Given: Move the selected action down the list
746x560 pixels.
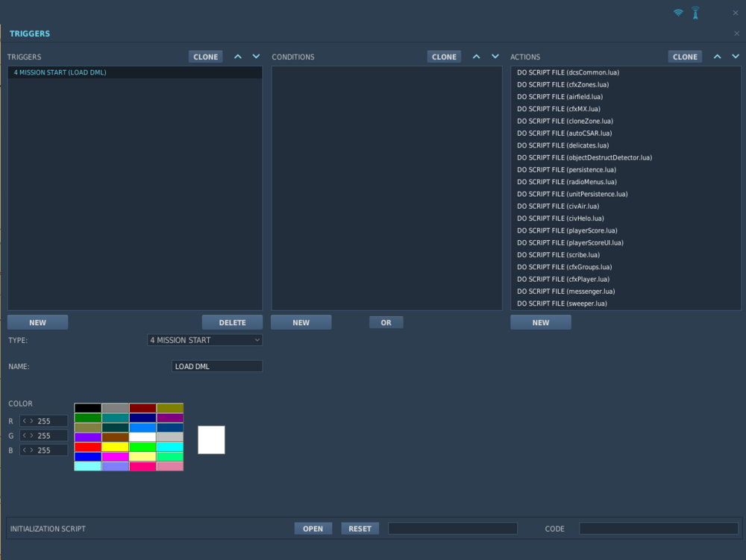Looking at the screenshot, I should (x=736, y=56).
